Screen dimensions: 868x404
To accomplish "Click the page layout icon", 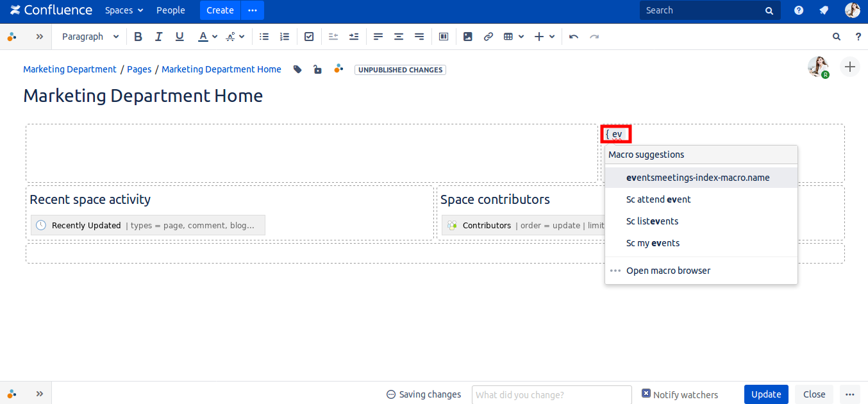I will coord(443,37).
